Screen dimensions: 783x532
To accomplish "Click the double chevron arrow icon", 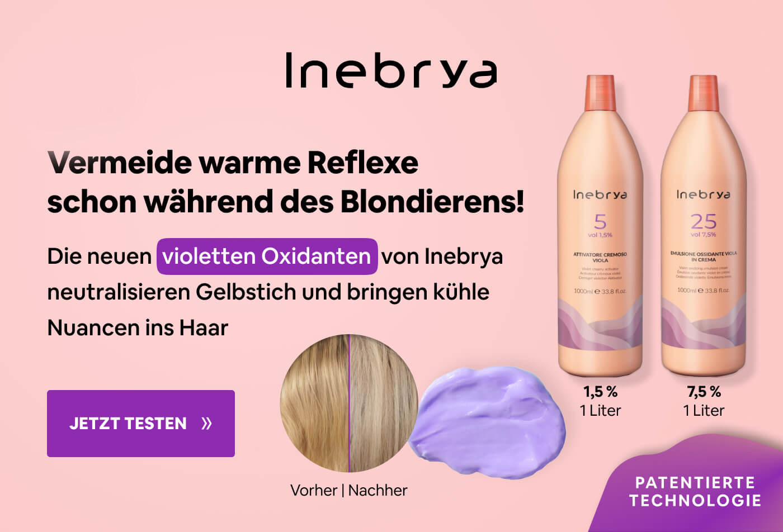I will pyautogui.click(x=206, y=424).
